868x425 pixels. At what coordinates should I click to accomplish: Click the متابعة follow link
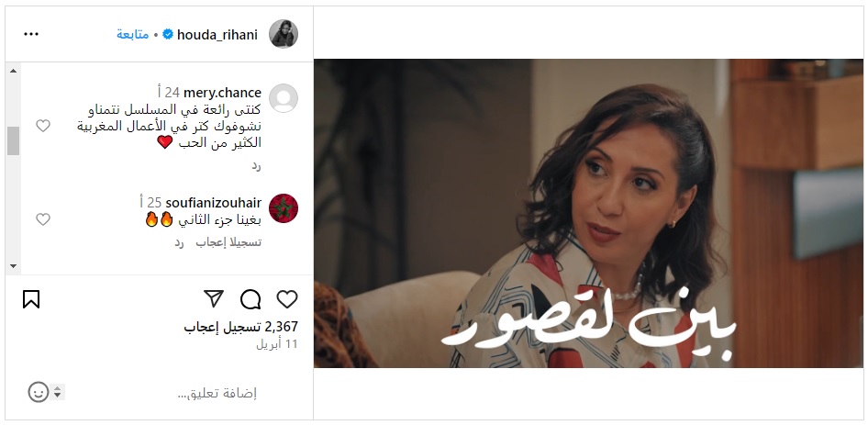coord(133,34)
